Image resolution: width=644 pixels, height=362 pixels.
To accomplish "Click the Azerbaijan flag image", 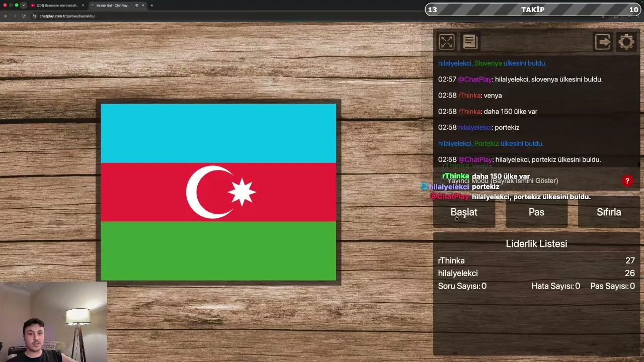I will [x=218, y=192].
